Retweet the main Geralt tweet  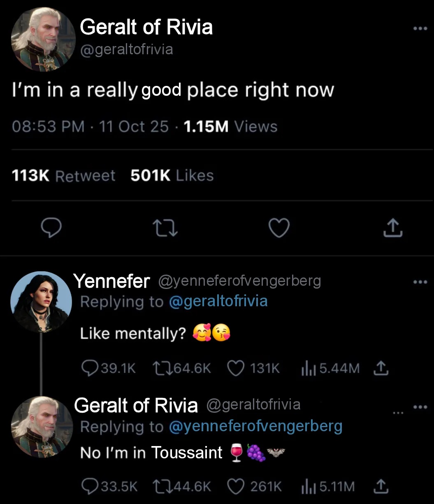(x=165, y=228)
